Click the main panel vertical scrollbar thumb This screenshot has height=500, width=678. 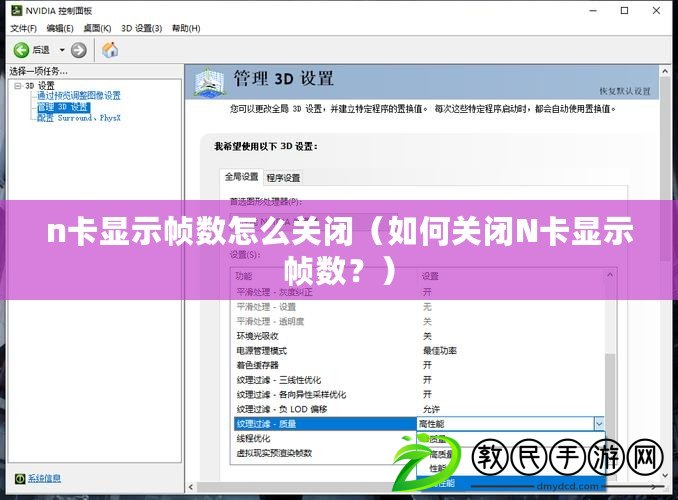(x=665, y=169)
